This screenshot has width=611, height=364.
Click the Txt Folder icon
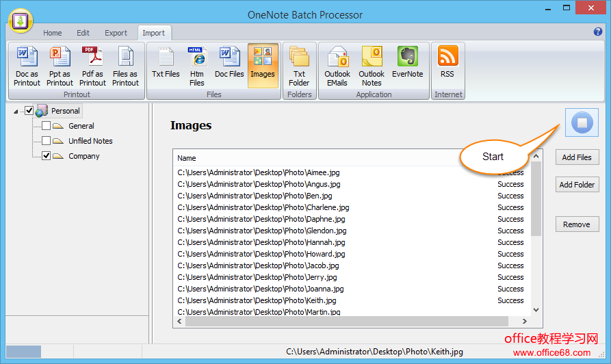(299, 66)
